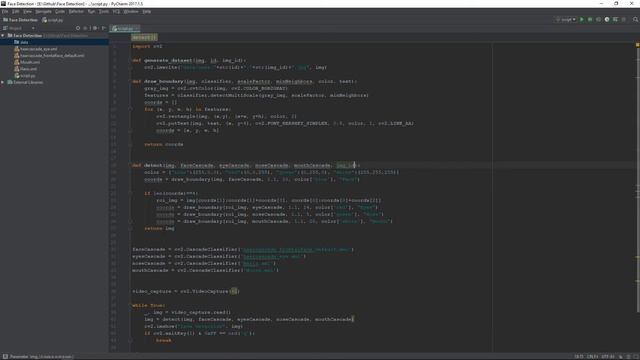
Task: Open the Code menu
Action: point(60,11)
